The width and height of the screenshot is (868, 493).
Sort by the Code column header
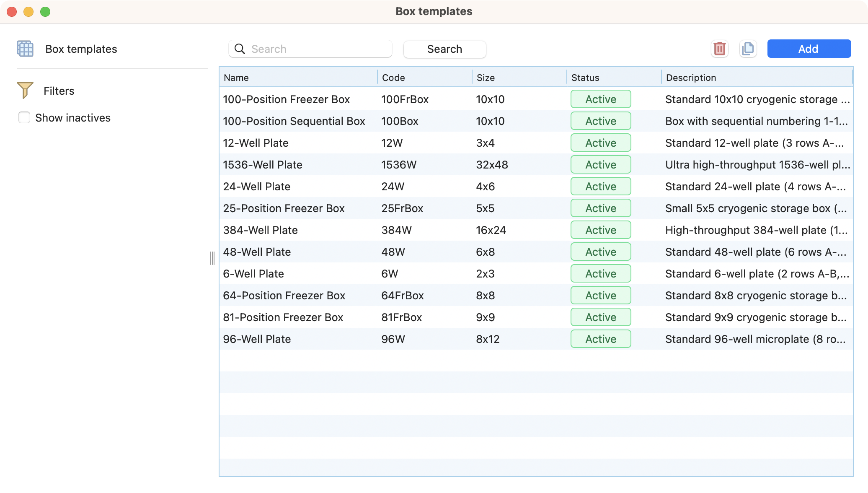point(393,78)
